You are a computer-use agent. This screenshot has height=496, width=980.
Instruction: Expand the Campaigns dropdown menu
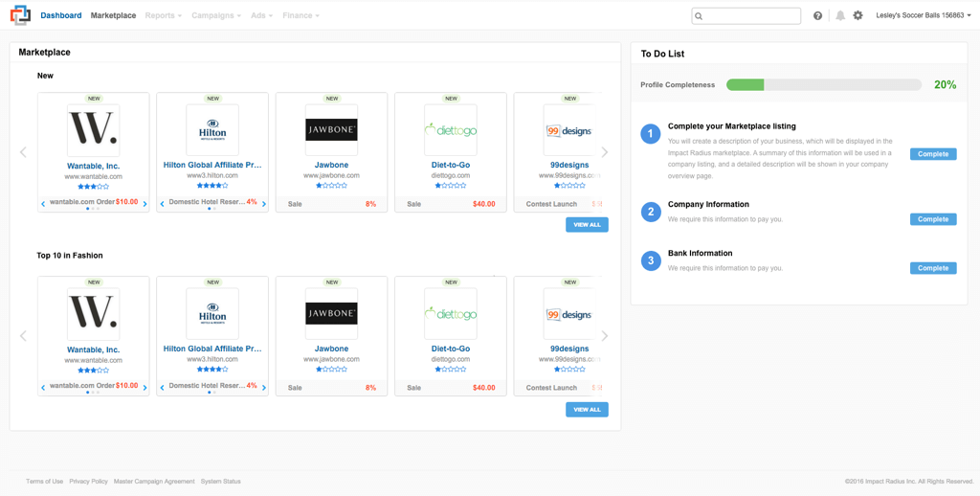(215, 15)
